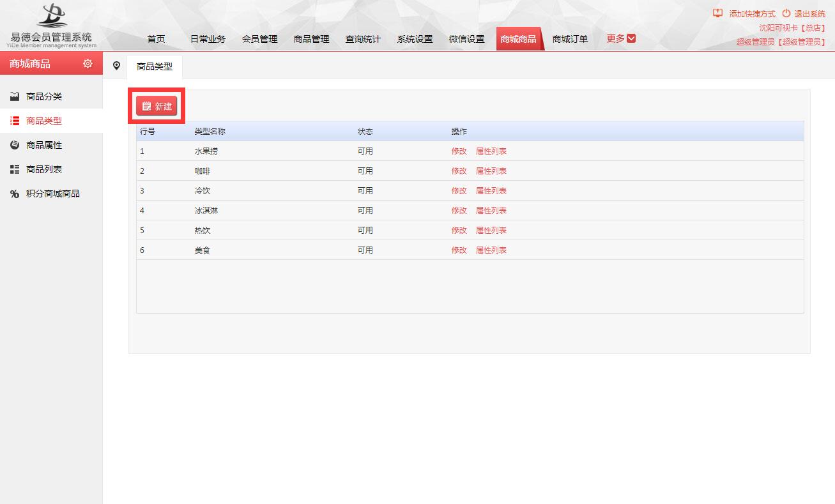Screen dimensions: 835x504
Task: Open 属性列表 for 咖啡
Action: (x=491, y=171)
